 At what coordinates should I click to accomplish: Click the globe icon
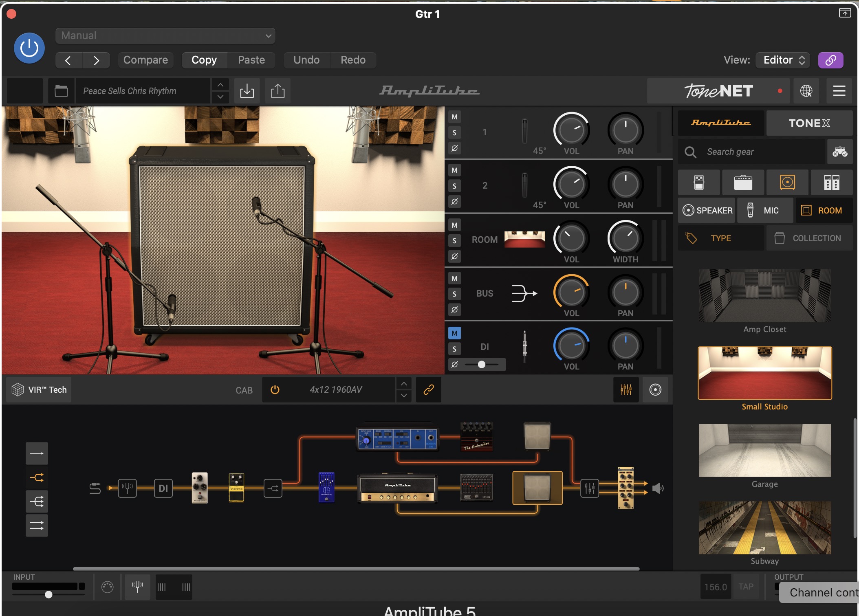806,91
